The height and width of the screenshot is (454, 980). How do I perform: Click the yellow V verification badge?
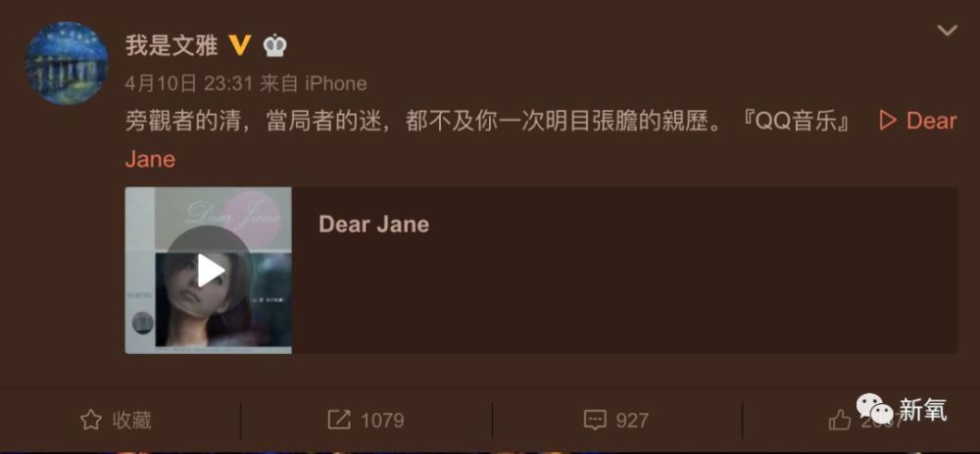coord(240,45)
